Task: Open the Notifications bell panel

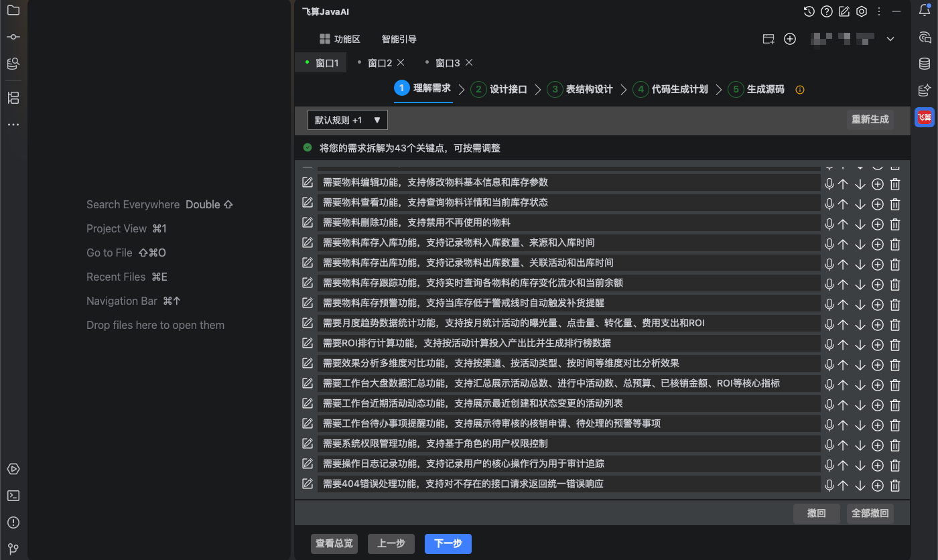Action: [x=925, y=10]
